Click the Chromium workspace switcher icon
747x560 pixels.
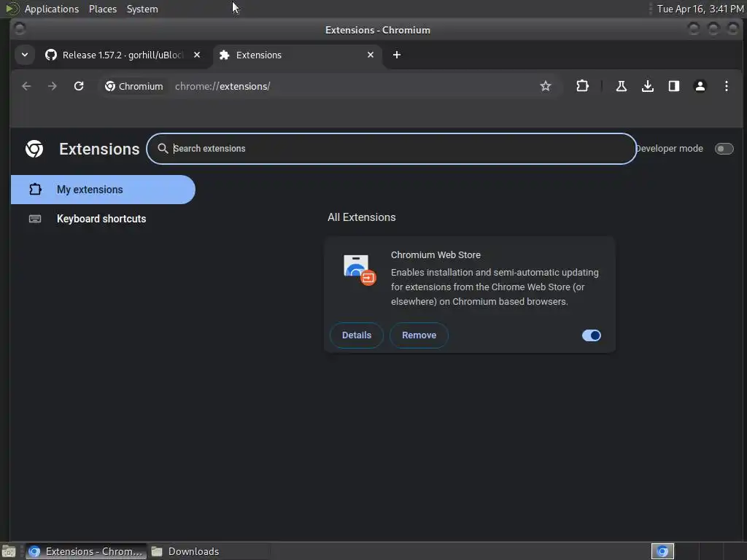click(x=662, y=551)
